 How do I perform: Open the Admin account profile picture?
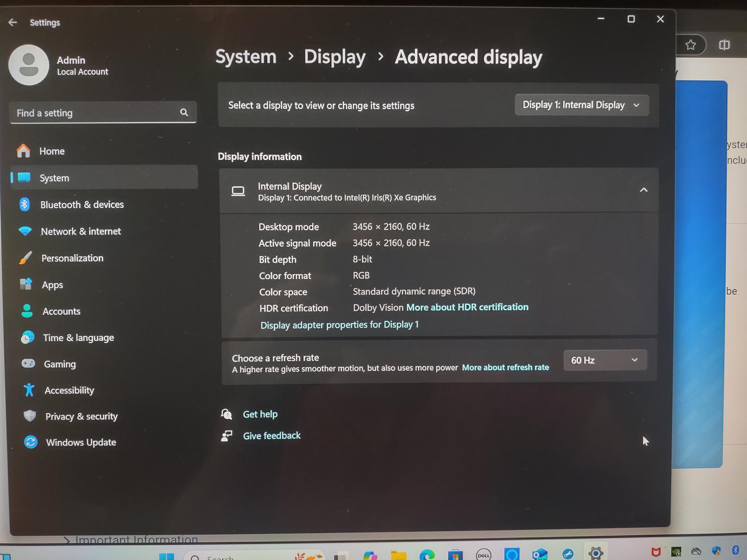pyautogui.click(x=29, y=65)
